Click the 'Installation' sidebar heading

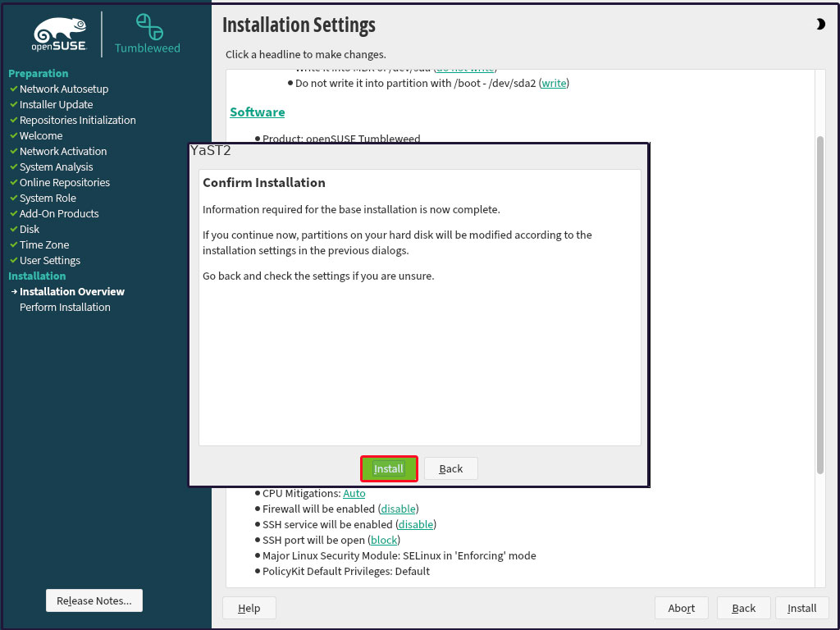[37, 276]
